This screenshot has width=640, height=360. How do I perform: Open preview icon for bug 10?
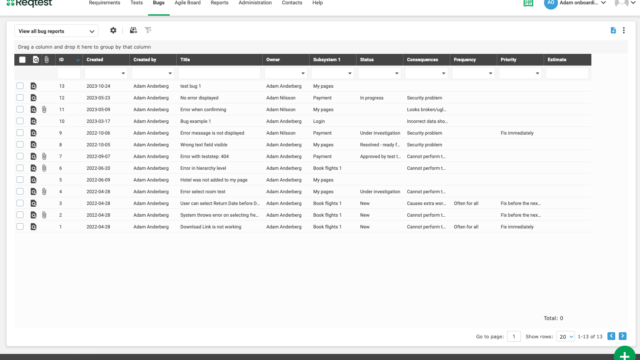(x=33, y=121)
